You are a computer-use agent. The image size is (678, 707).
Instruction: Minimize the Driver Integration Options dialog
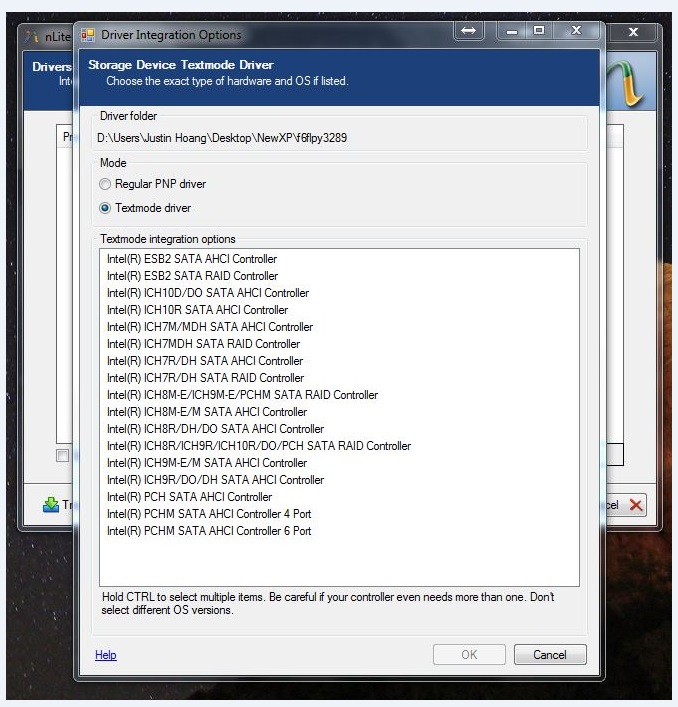pos(512,31)
